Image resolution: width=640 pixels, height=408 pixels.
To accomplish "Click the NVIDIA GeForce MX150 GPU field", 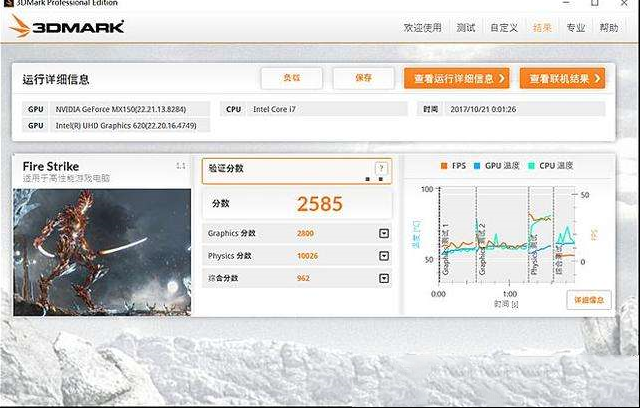I will point(130,109).
